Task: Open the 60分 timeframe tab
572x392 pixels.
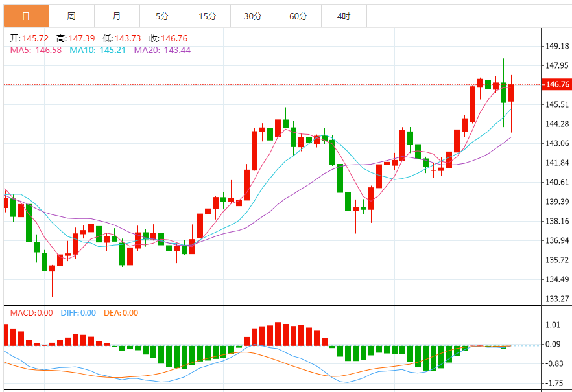Action: (x=298, y=16)
